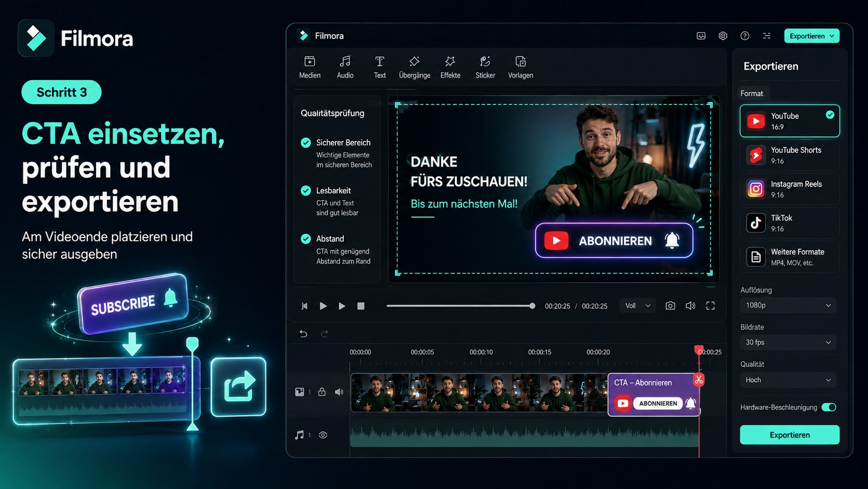Click timeline ruler at 00:00:10
This screenshot has height=489, width=868.
click(481, 352)
